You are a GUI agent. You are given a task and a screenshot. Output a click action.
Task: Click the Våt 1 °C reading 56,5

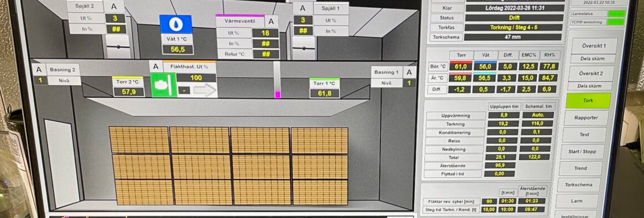[178, 49]
